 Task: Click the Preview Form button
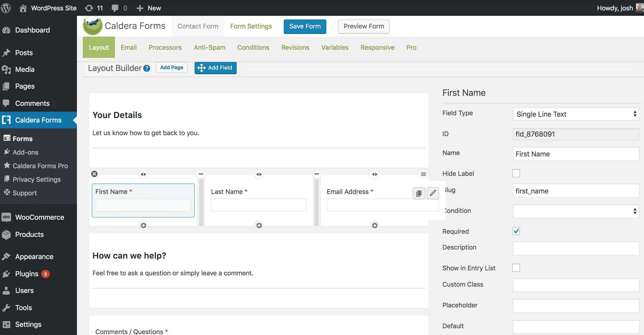(x=364, y=26)
